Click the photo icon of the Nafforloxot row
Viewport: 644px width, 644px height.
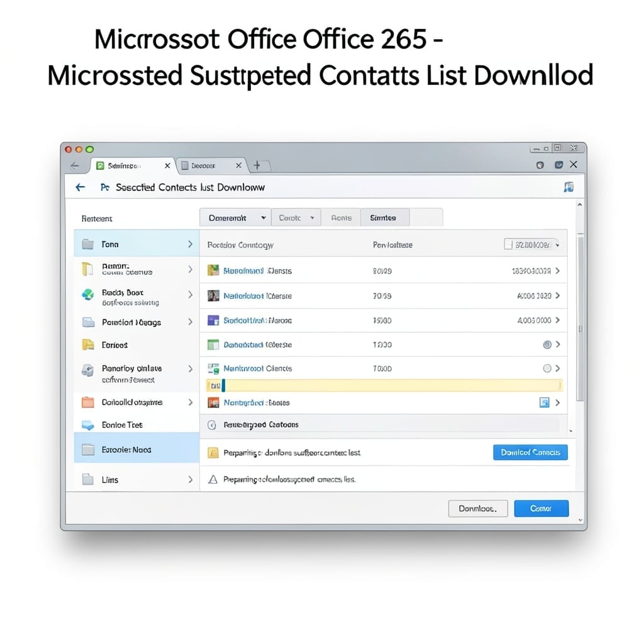click(213, 296)
